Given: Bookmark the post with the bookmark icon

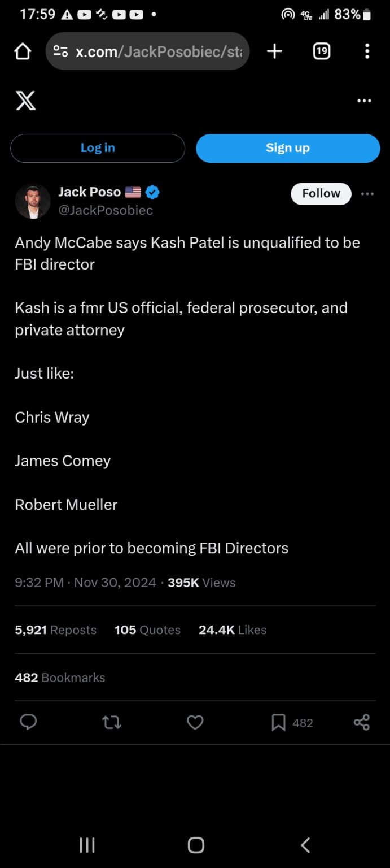Looking at the screenshot, I should (278, 722).
